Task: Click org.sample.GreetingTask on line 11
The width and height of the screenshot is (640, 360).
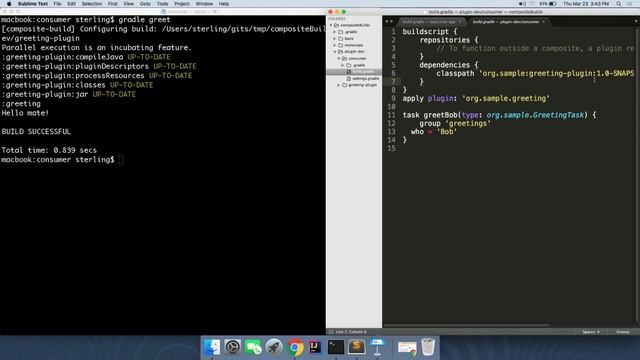Action: coord(535,115)
